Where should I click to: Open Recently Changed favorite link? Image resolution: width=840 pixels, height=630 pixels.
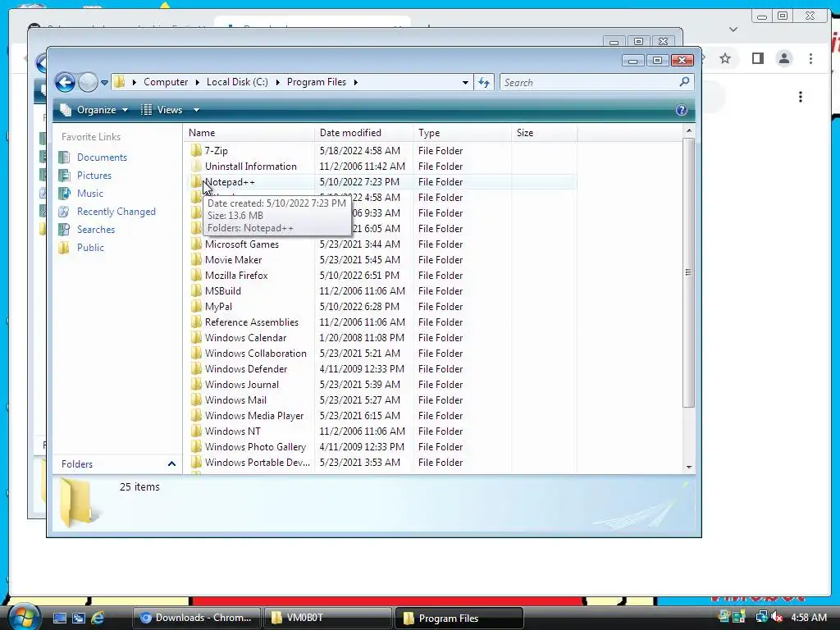coord(116,212)
